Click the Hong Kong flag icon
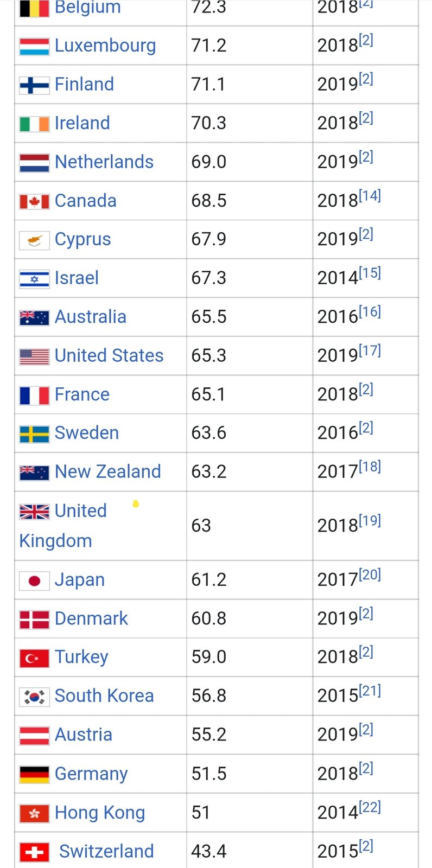 tap(34, 813)
